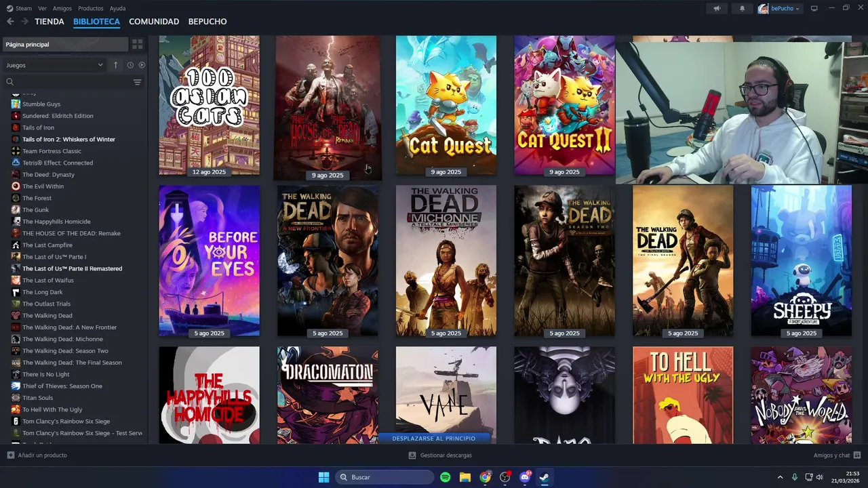Switch to the TIENDA tab
The image size is (868, 488).
[x=50, y=22]
